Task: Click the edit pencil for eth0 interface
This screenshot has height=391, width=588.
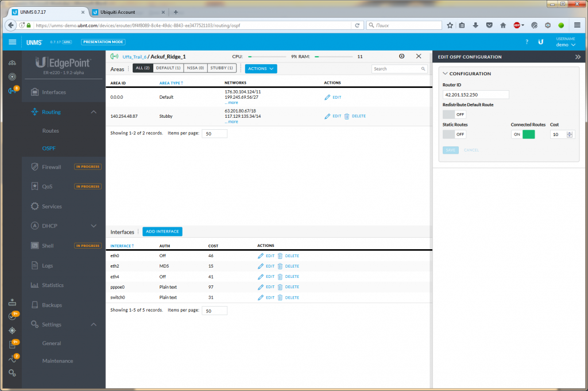Action: (x=261, y=255)
